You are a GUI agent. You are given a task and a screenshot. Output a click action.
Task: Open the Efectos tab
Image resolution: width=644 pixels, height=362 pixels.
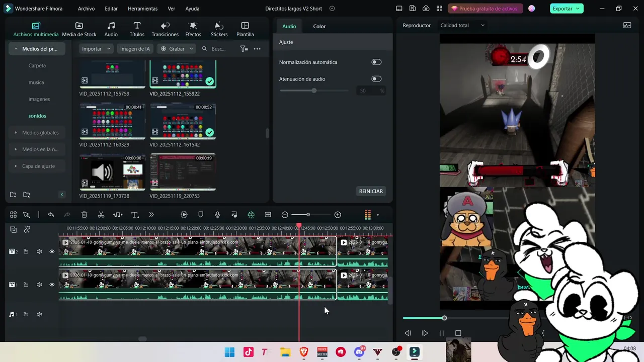[x=193, y=30]
